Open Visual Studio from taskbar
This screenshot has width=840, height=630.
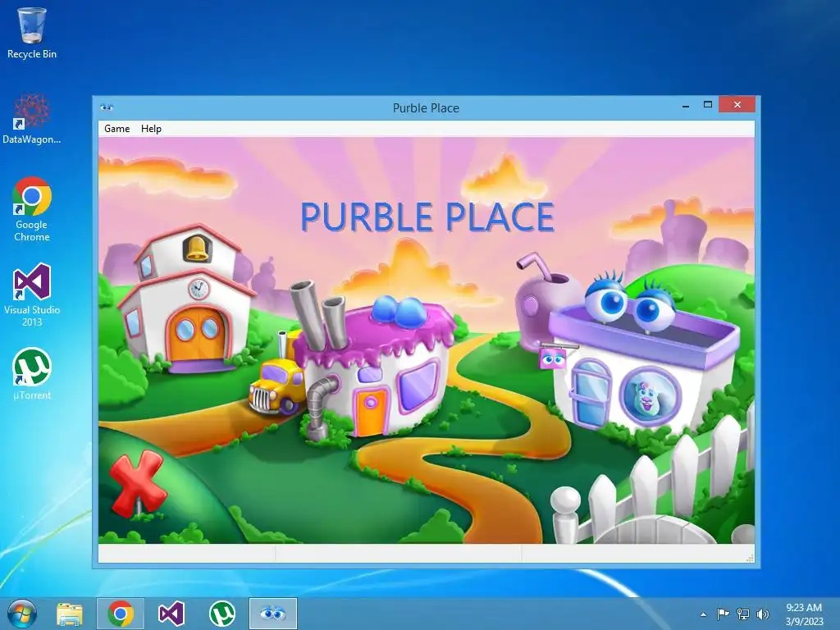(171, 614)
